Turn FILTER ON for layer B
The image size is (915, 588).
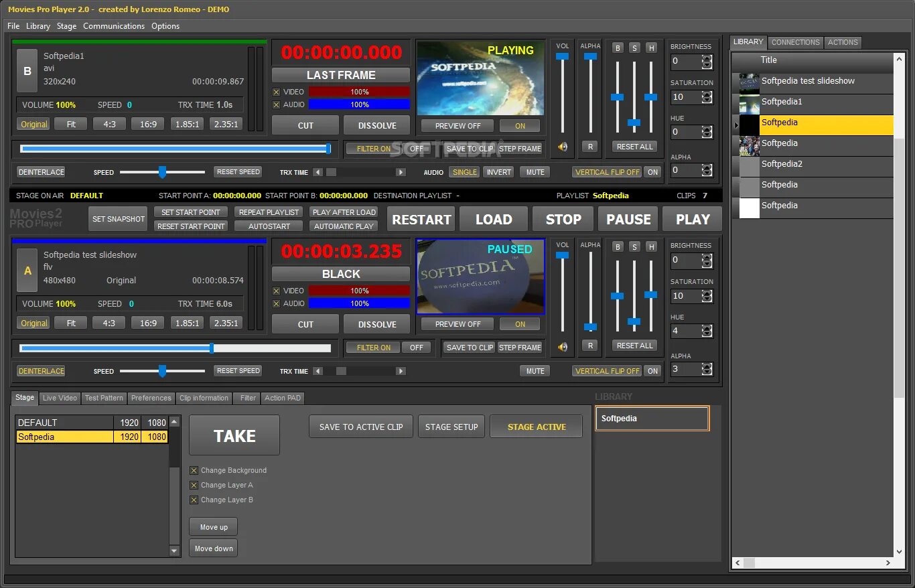[x=374, y=149]
